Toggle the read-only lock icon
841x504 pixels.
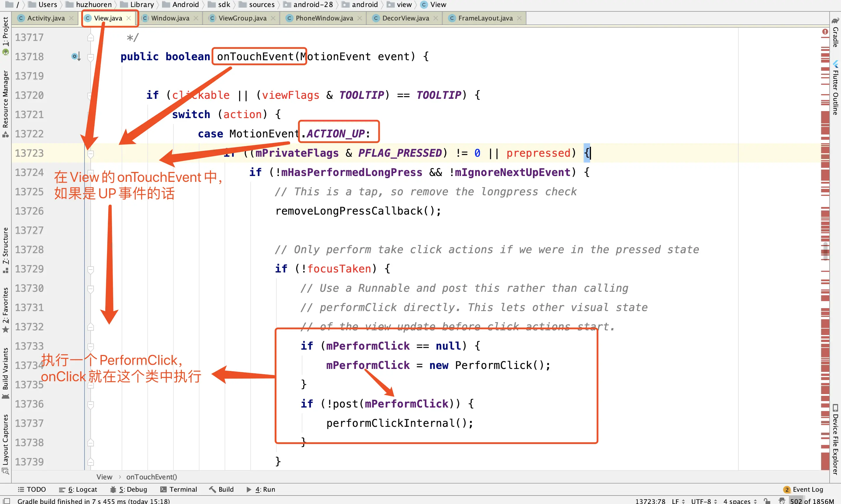pos(767,501)
